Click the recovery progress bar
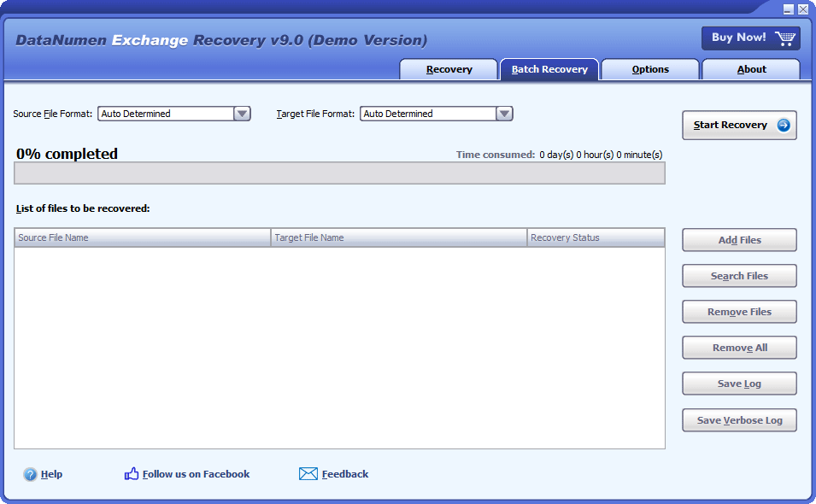The image size is (816, 504). (x=339, y=173)
